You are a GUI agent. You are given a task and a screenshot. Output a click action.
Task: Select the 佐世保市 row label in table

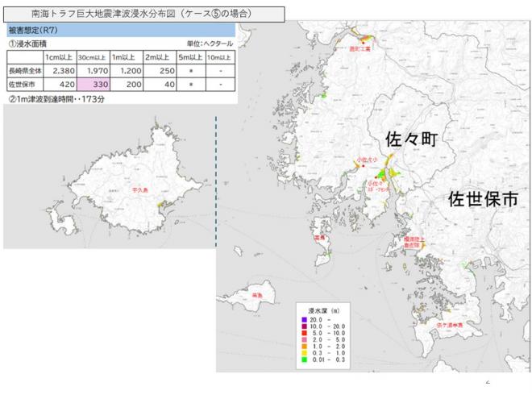pyautogui.click(x=22, y=85)
